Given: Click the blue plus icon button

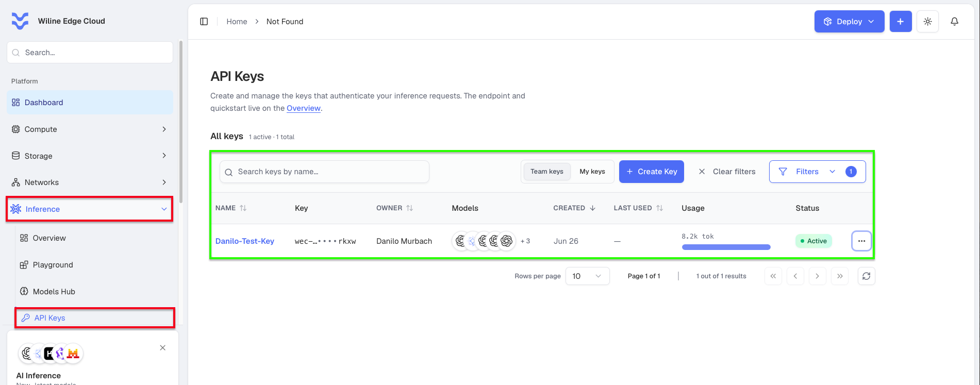Looking at the screenshot, I should (901, 22).
